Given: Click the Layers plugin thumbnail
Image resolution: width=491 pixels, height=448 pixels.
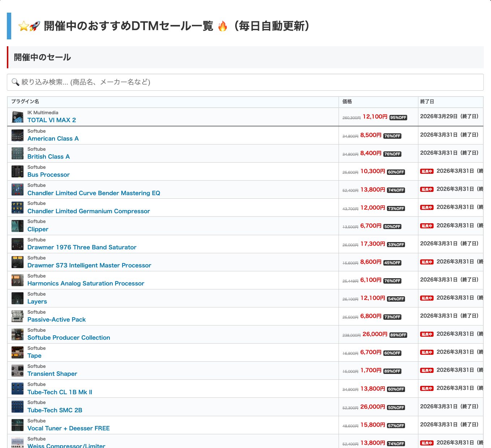Looking at the screenshot, I should (x=17, y=298).
